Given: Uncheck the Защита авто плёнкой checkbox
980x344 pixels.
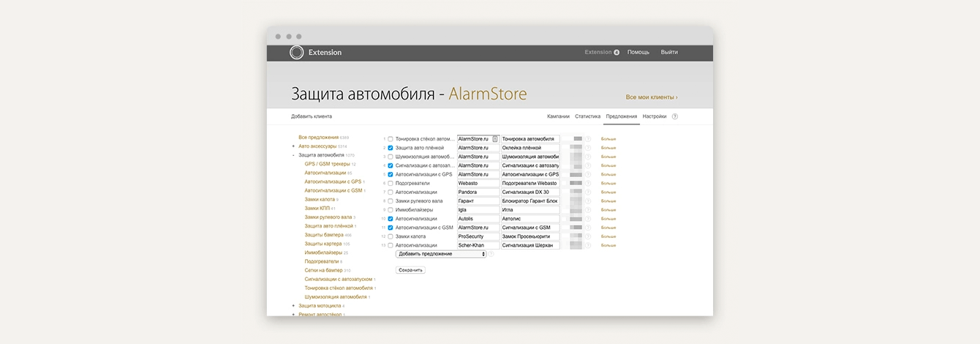Looking at the screenshot, I should pos(391,148).
